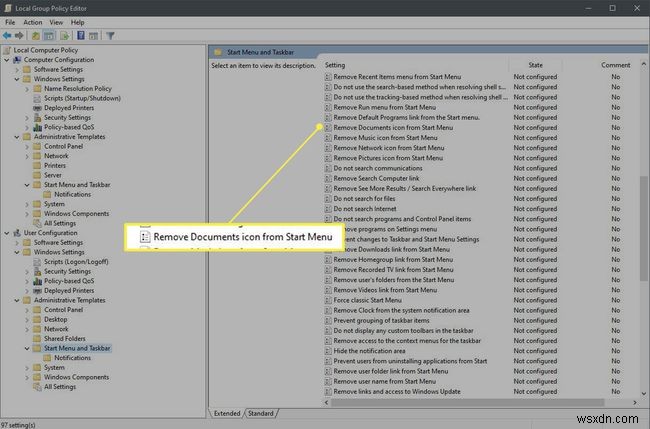Click policy icon beside Force classic Start Menu
The height and width of the screenshot is (429, 650).
tap(328, 301)
